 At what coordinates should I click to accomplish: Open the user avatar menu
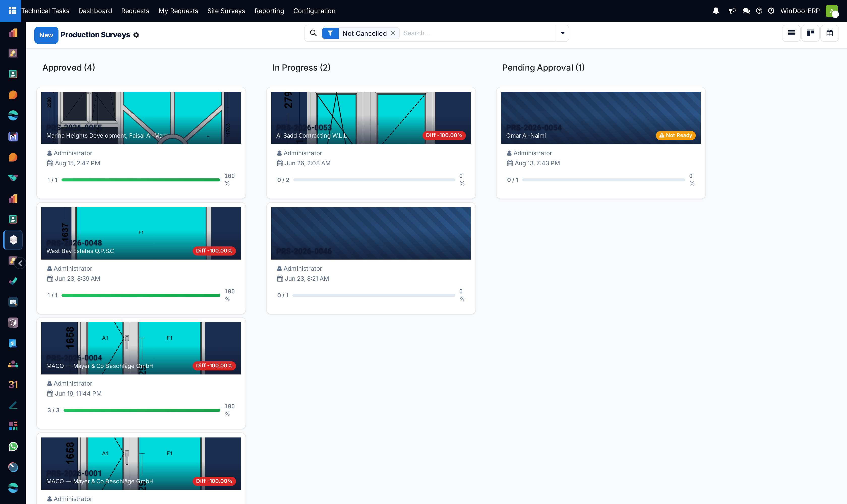(832, 11)
